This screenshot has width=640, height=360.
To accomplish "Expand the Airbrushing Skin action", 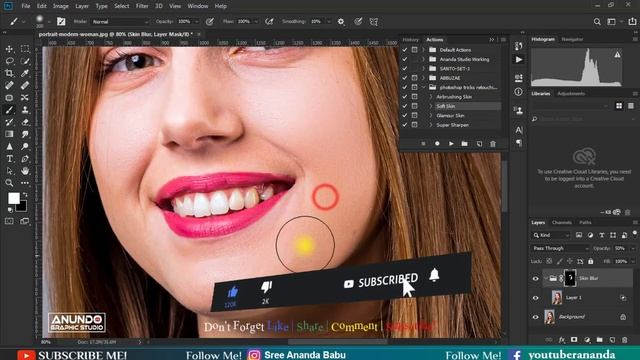I will (x=431, y=97).
